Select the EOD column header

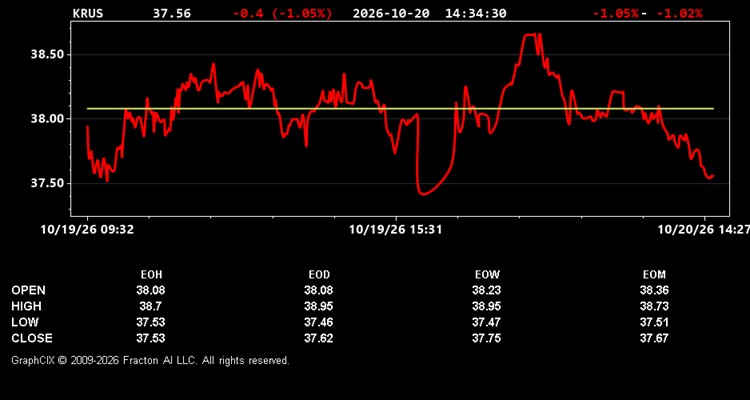[319, 275]
